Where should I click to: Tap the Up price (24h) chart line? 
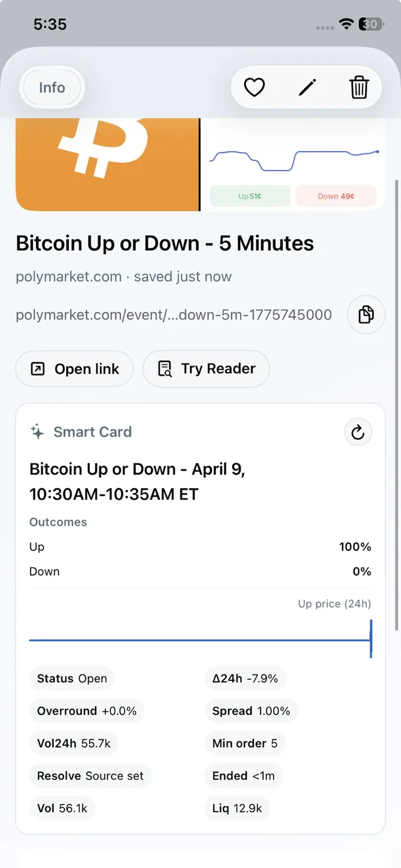click(200, 639)
